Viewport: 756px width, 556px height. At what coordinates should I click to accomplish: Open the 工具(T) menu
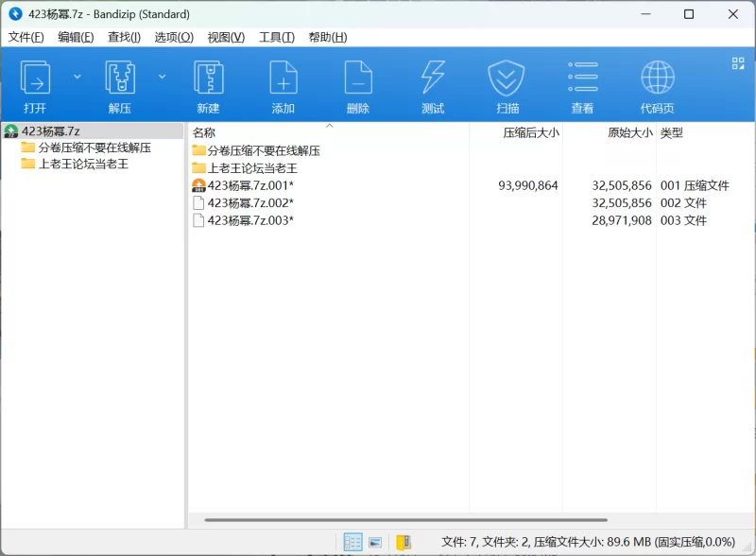276,37
